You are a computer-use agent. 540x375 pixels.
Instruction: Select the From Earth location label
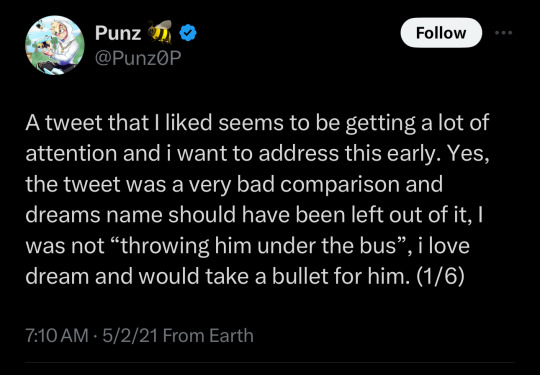pos(208,335)
